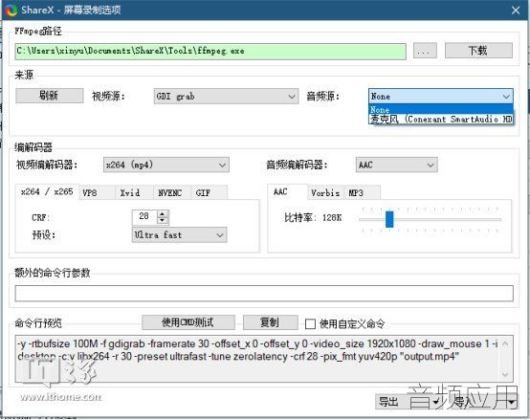Open the 视频编解码器 x264 (mp4) dropdown

click(166, 165)
